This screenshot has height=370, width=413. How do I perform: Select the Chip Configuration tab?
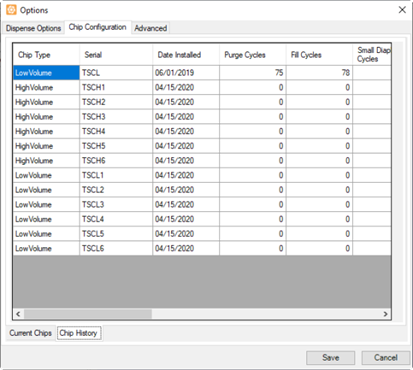97,27
